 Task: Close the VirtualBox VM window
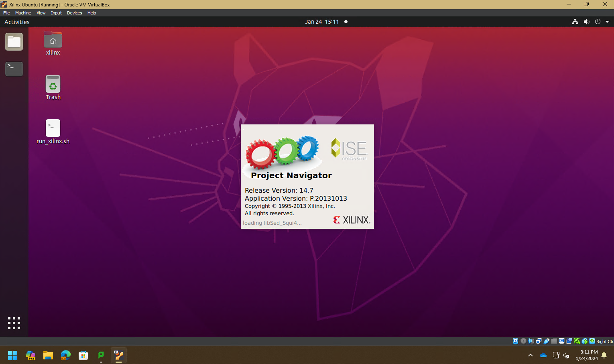coord(605,4)
